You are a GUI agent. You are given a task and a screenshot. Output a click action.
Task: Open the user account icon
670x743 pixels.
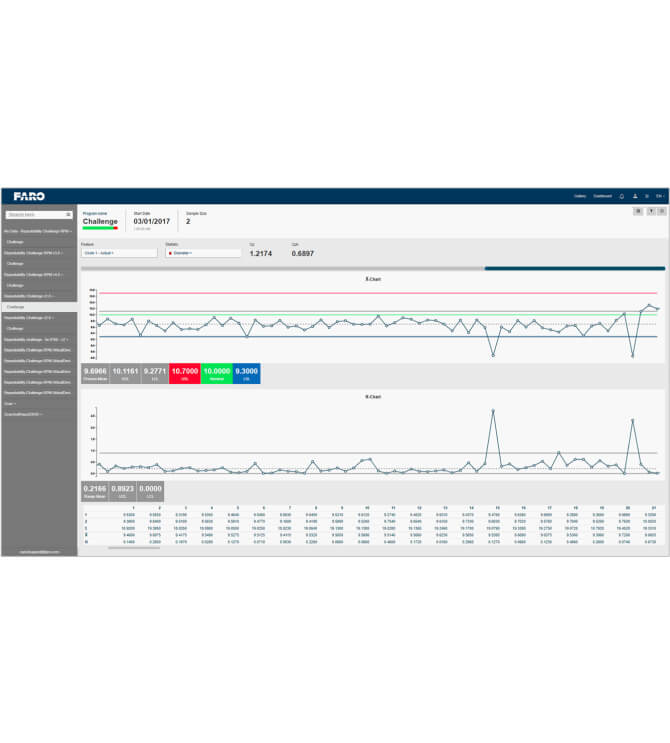click(635, 196)
